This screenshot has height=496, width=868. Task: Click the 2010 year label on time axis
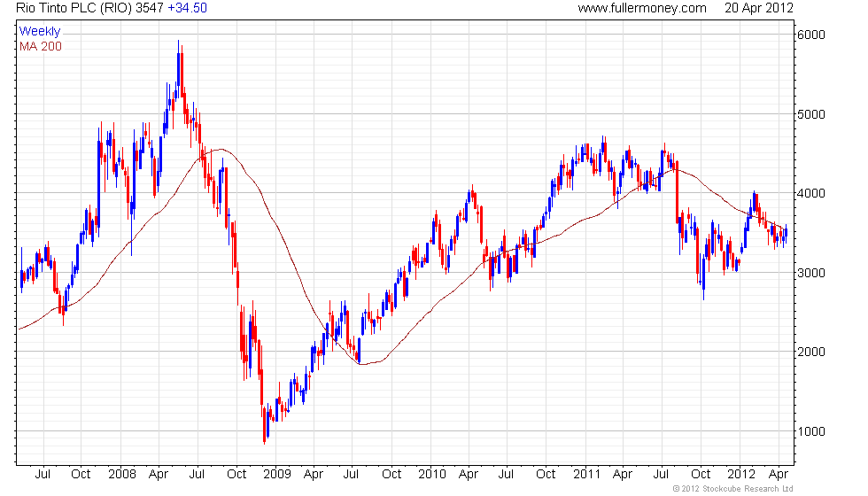(432, 474)
